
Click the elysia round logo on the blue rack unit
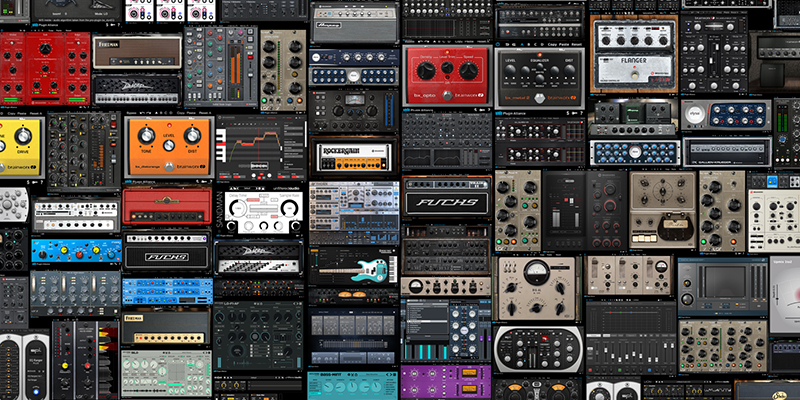[x=695, y=114]
